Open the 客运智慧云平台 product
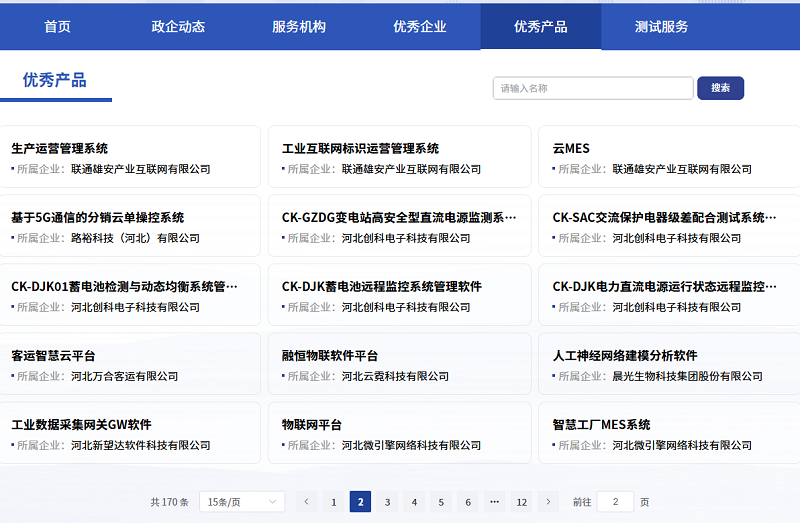 130,364
